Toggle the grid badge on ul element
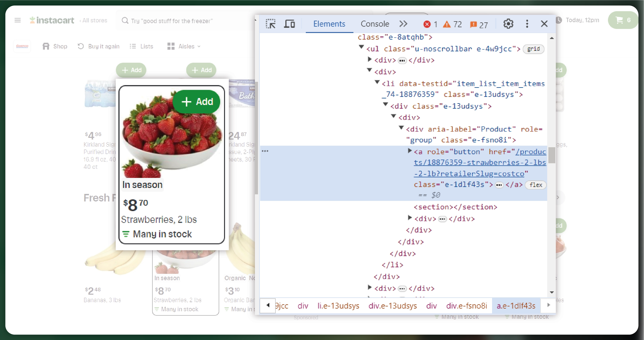644x340 pixels. pos(533,49)
